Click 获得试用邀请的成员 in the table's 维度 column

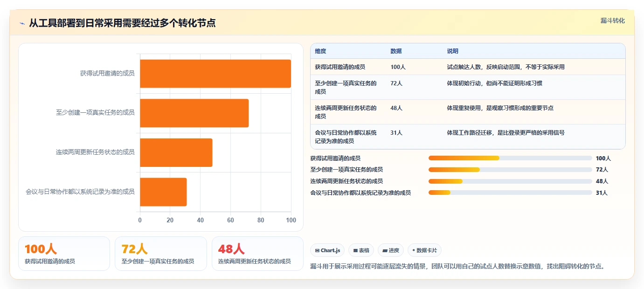[340, 67]
